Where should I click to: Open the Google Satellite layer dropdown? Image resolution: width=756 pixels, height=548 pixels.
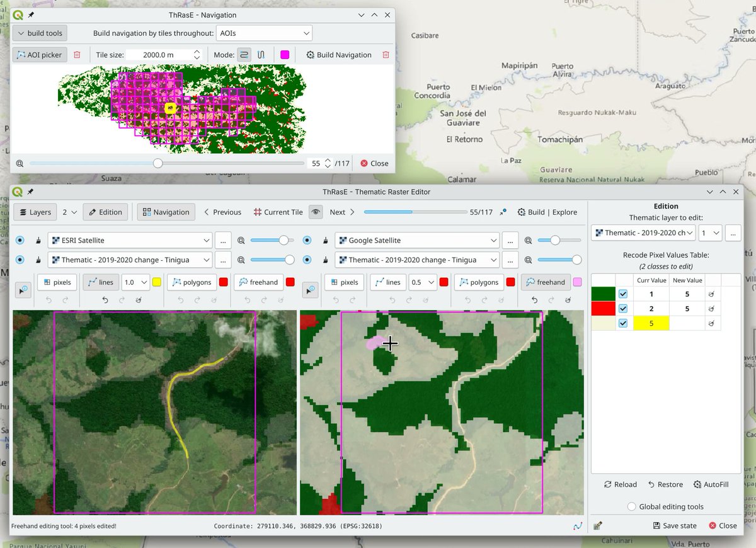417,241
